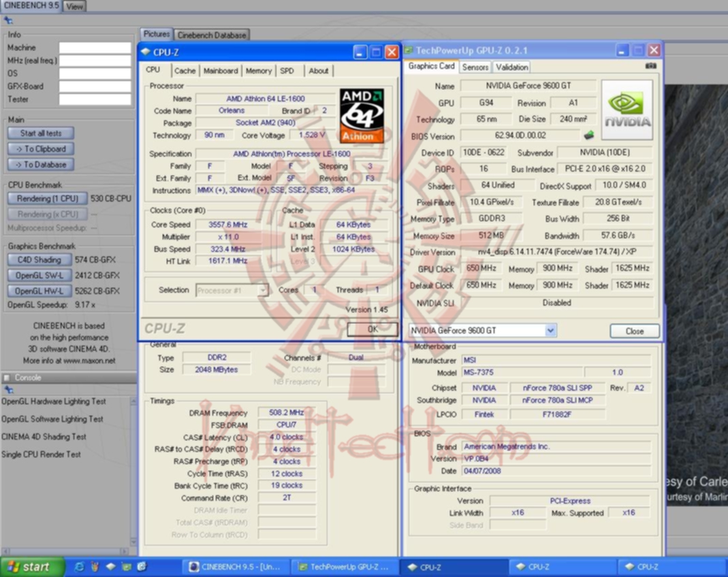Run the OpenGL HW-L benchmark

coord(39,291)
